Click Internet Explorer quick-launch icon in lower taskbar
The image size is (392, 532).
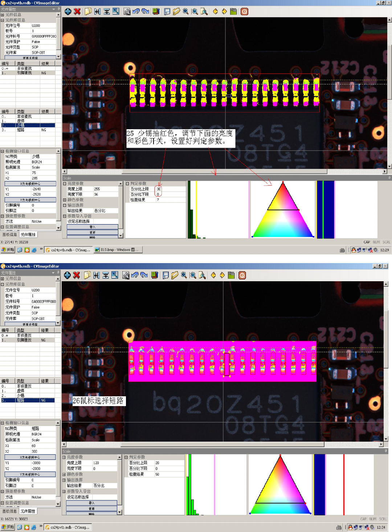pos(33,527)
